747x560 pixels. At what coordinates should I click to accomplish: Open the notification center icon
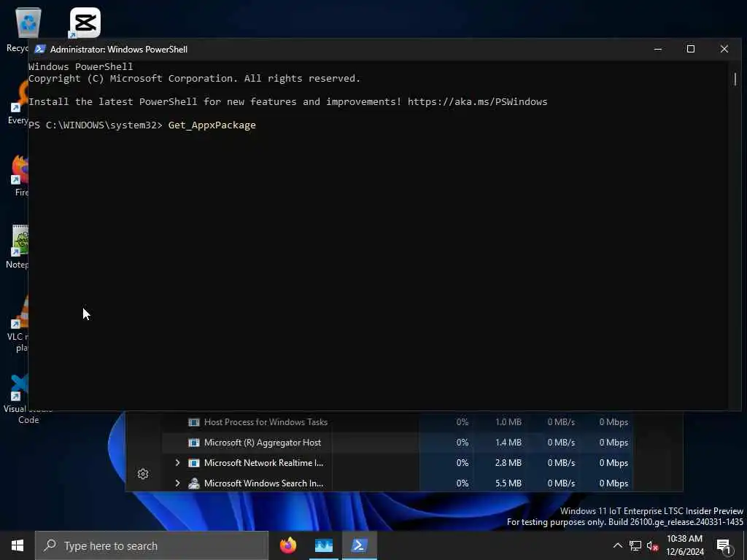pos(724,545)
